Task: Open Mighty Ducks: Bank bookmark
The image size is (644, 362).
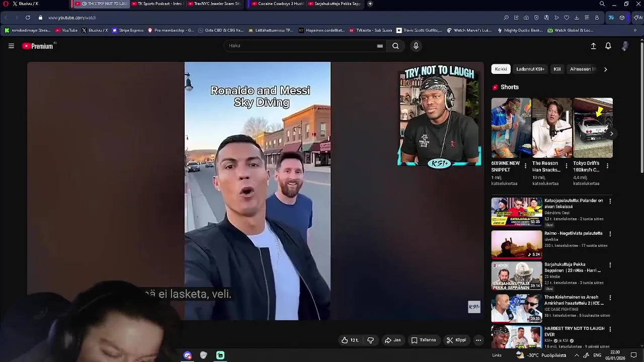Action: click(520, 30)
